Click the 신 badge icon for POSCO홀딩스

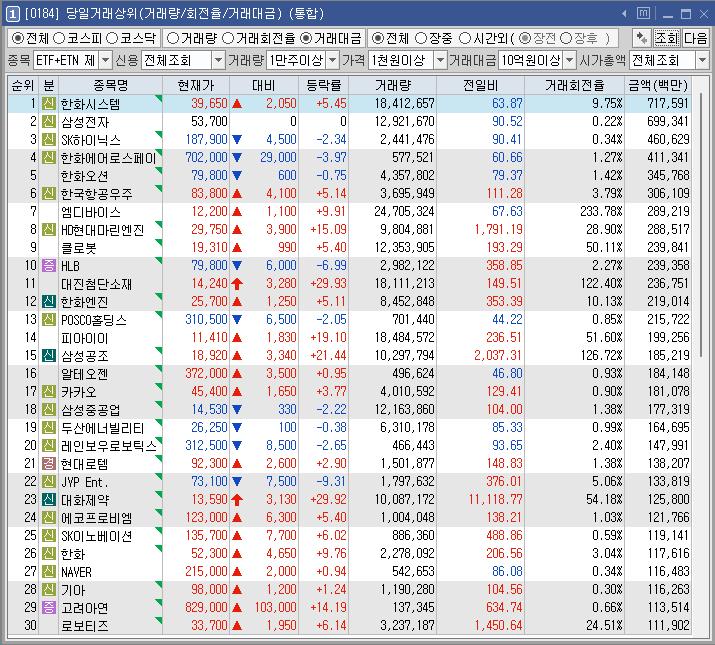click(49, 319)
